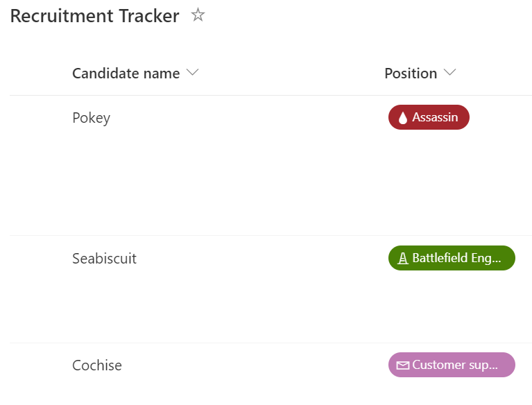532x405 pixels.
Task: Open the candidate entry named Seabiscuit
Action: click(x=104, y=259)
